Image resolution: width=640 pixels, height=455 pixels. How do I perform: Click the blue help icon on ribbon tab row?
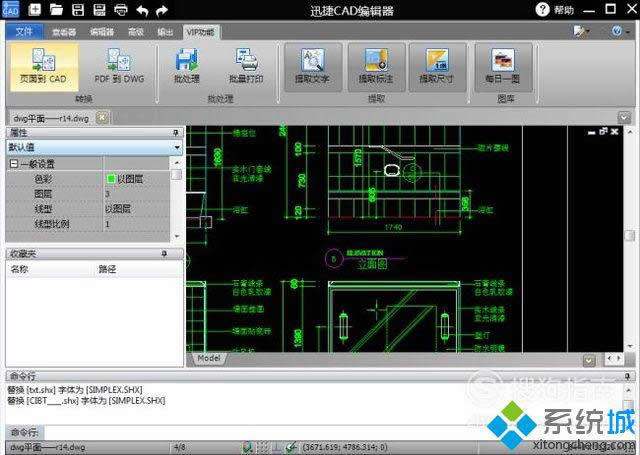617,31
